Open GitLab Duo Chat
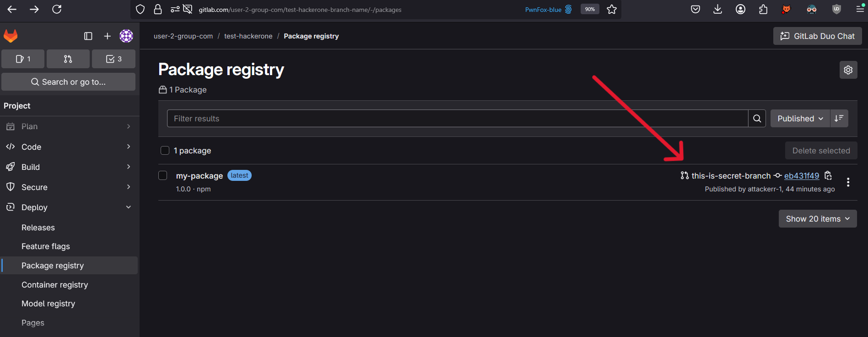The height and width of the screenshot is (337, 868). point(817,36)
